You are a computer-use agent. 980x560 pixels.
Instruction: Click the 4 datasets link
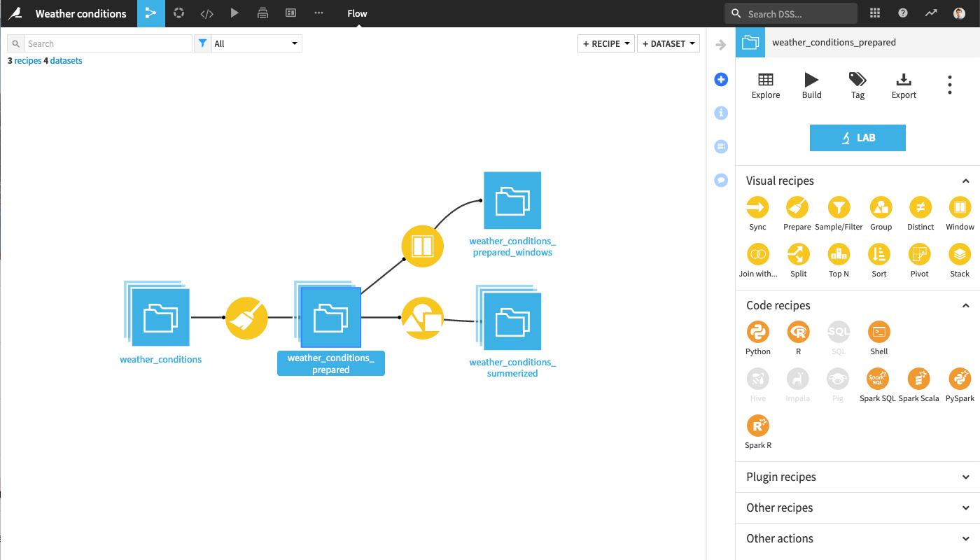[63, 61]
